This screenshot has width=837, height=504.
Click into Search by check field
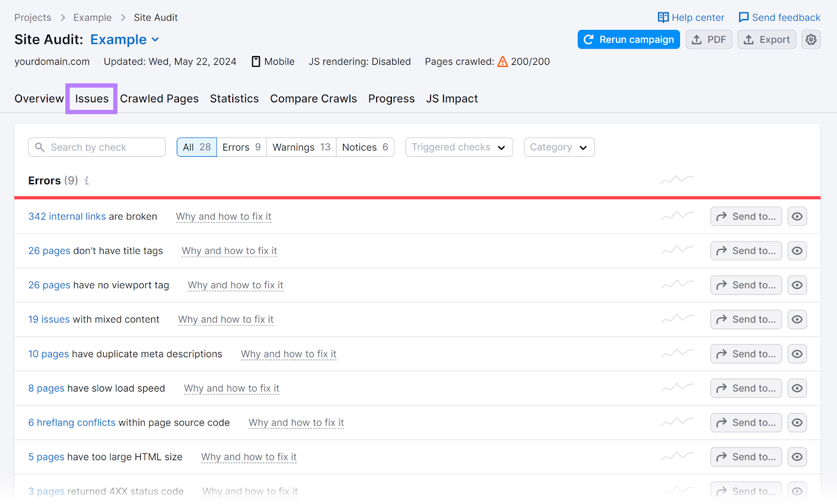pos(103,147)
